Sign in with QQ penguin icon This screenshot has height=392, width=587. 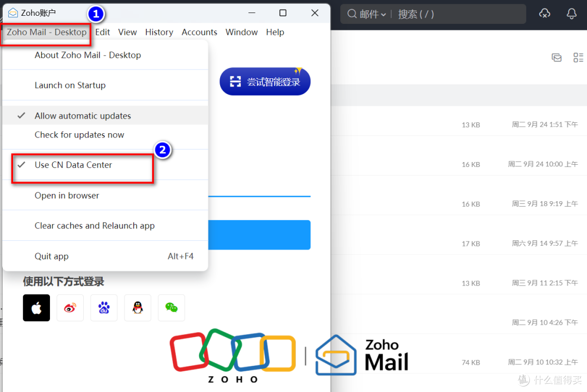click(x=138, y=308)
